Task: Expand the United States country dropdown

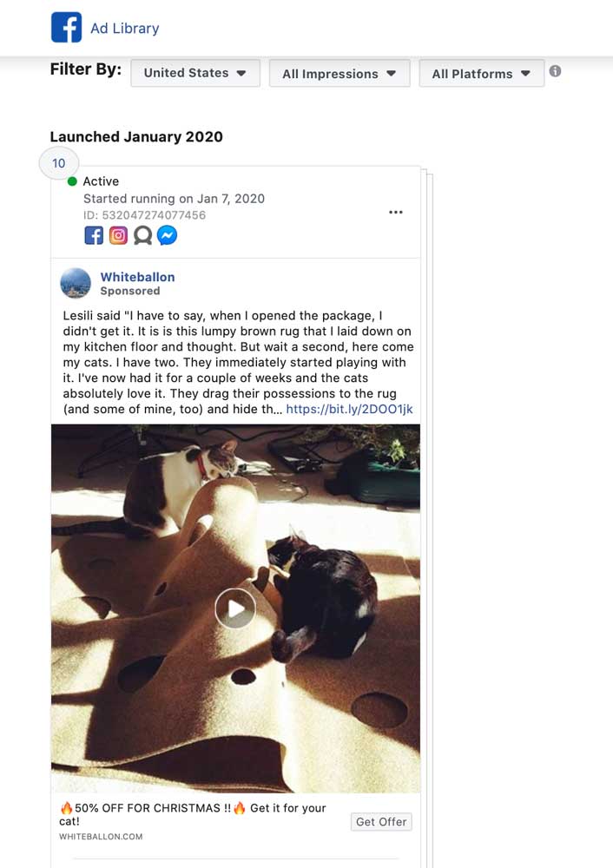Action: [195, 73]
